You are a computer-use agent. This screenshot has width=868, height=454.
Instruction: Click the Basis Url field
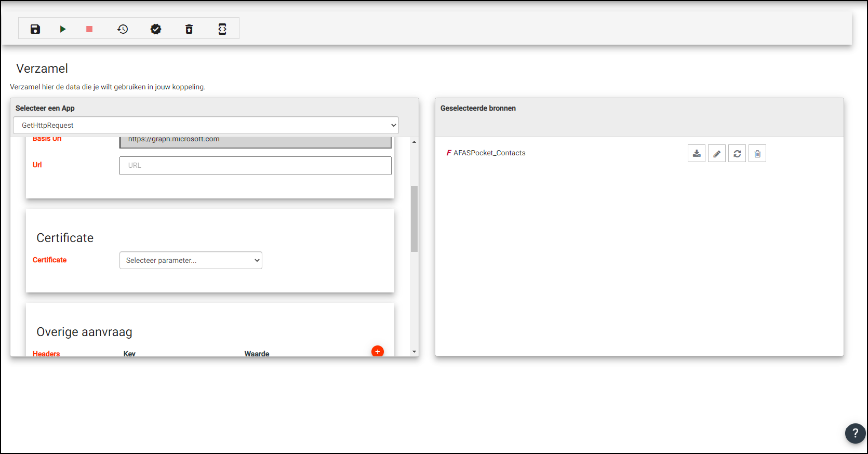[255, 142]
